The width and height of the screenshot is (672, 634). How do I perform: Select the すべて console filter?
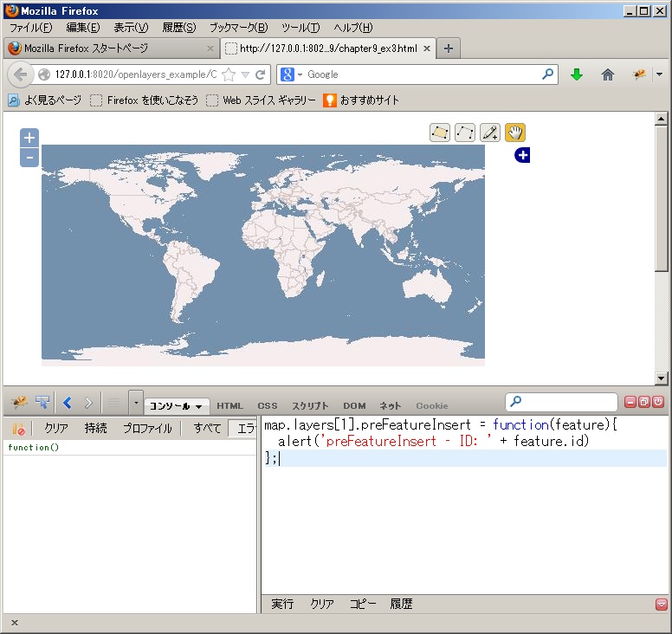[x=207, y=428]
